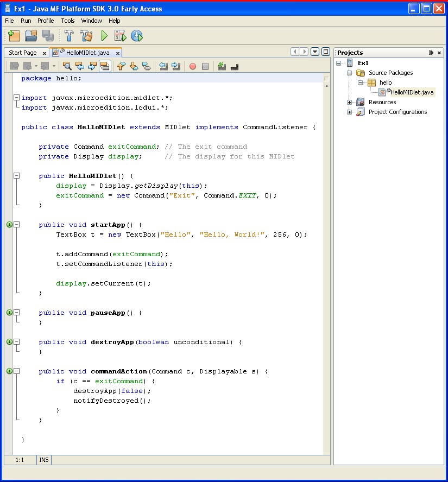
Task: Switch to the Start Page tab
Action: coord(23,53)
